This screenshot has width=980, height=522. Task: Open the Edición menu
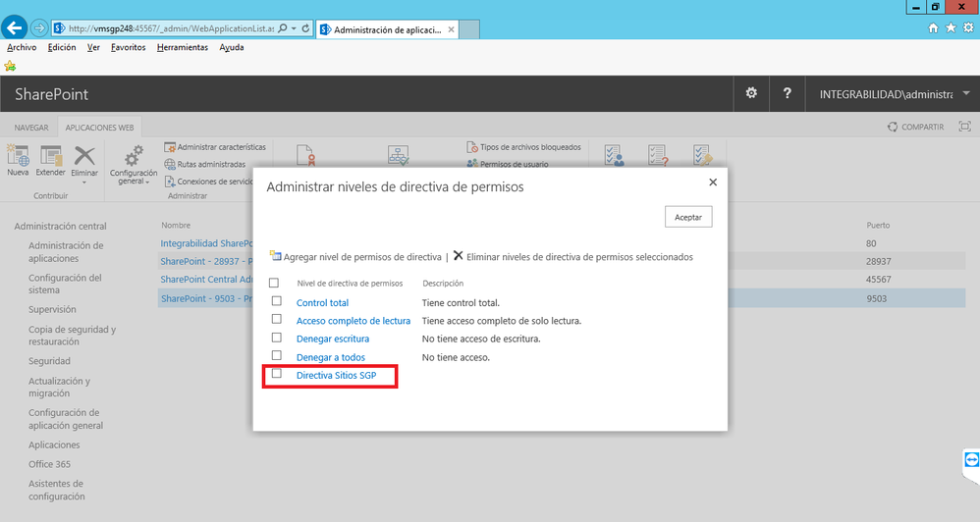pos(62,47)
